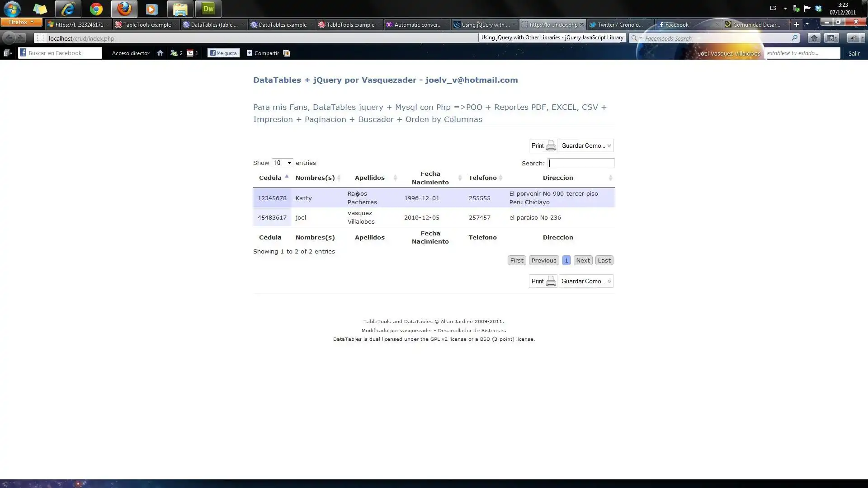
Task: Expand the top Guardar Como dropdown
Action: tap(586, 145)
